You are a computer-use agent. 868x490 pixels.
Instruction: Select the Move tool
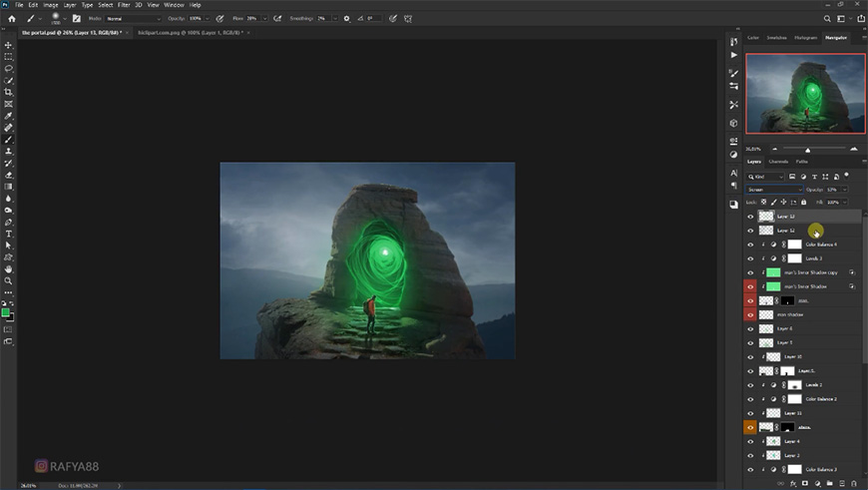(x=8, y=45)
